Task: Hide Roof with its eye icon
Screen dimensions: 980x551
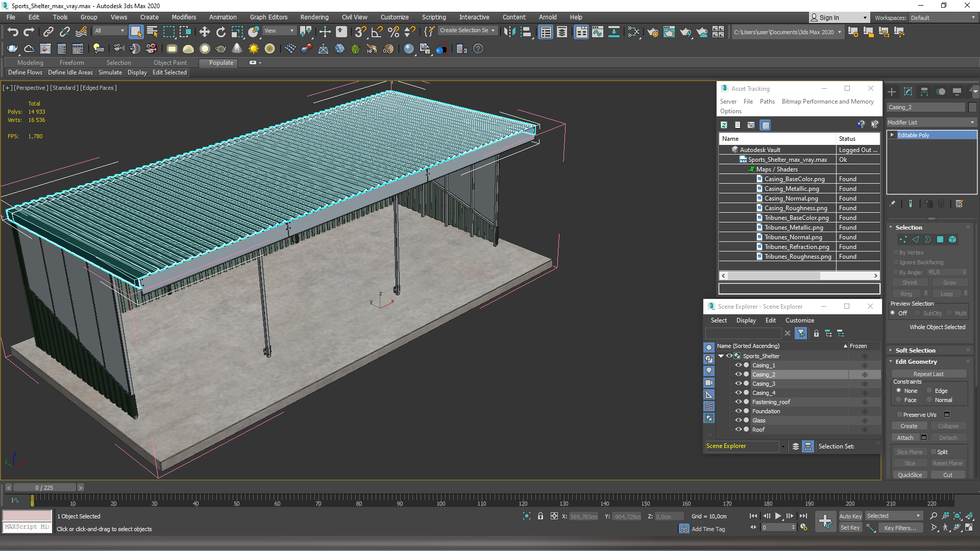Action: [738, 430]
